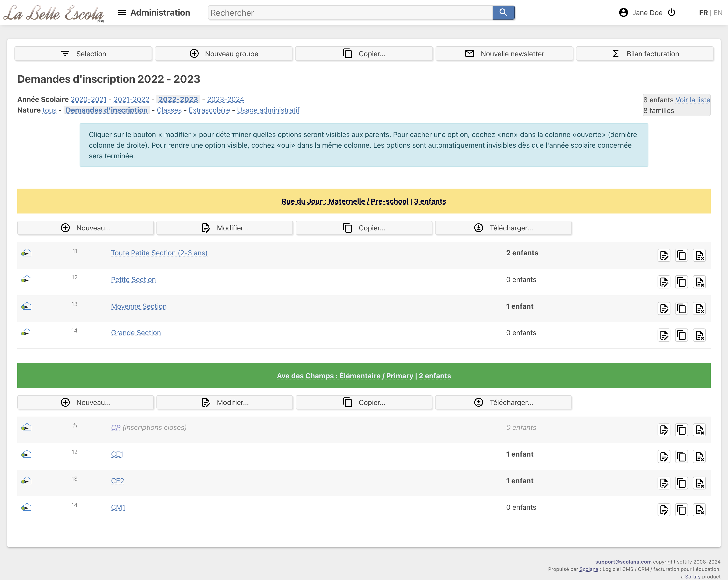Edit the CM1 row
Image resolution: width=728 pixels, height=580 pixels.
click(664, 510)
